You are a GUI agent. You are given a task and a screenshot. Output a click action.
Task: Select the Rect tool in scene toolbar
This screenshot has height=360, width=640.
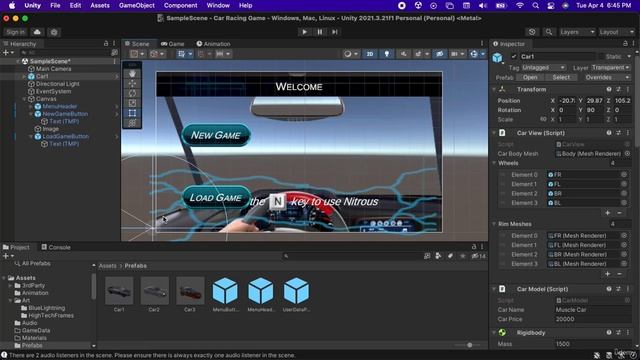[x=132, y=113]
